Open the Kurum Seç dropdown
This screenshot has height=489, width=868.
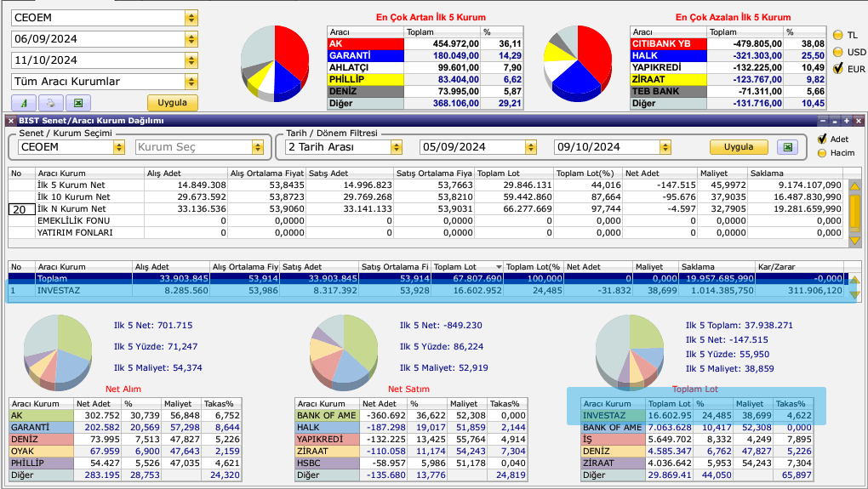click(257, 147)
